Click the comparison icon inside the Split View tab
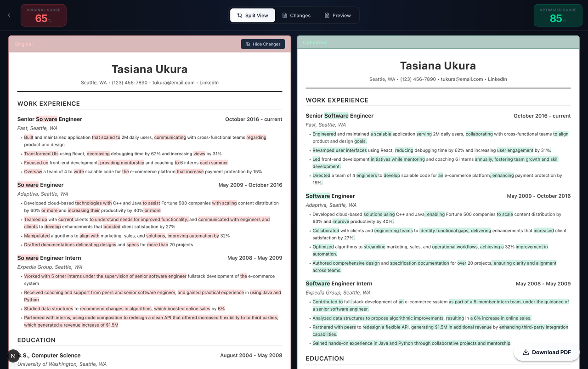588x369 pixels. 240,15
